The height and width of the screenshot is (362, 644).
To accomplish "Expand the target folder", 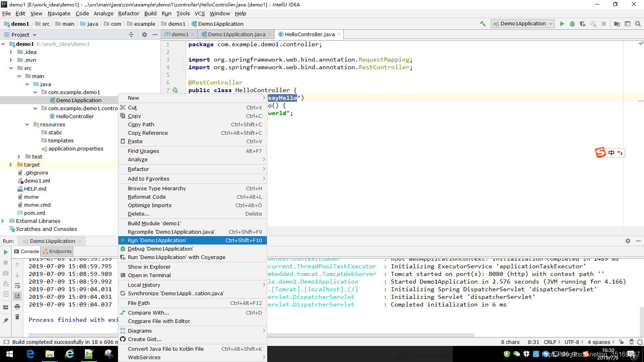I will [11, 165].
